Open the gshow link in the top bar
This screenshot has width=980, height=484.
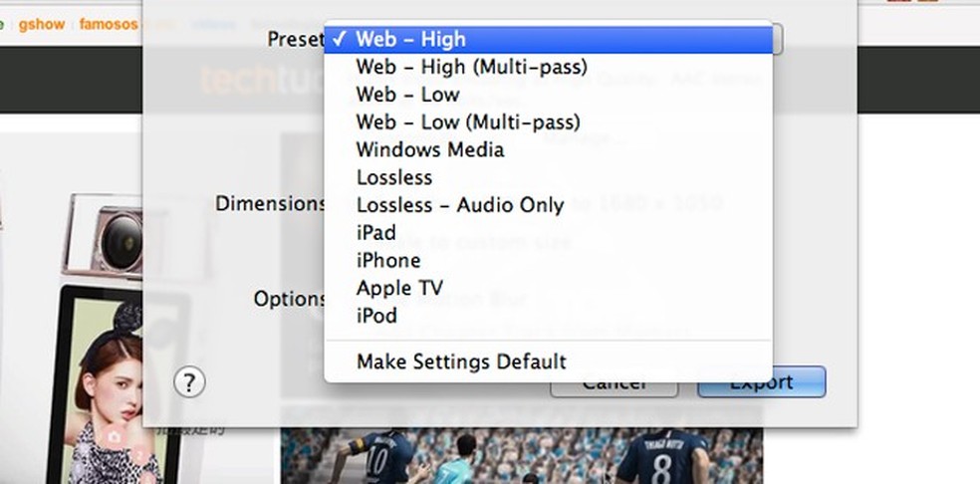[40, 23]
